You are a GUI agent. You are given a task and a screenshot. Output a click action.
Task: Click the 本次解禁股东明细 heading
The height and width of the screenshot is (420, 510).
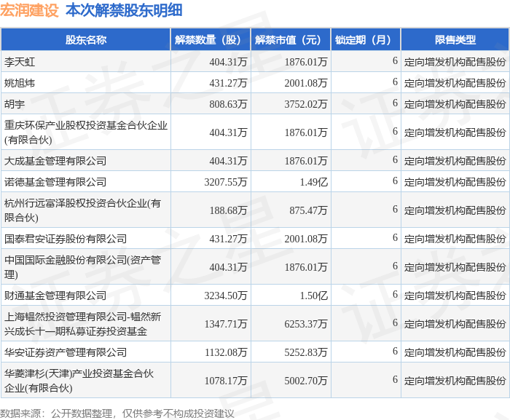124,10
